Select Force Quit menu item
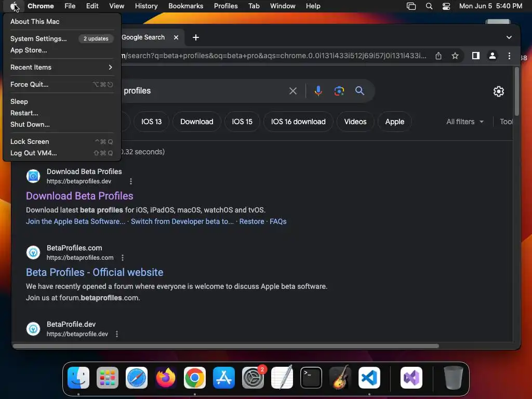Screen dimensions: 532x399 pyautogui.click(x=61, y=85)
